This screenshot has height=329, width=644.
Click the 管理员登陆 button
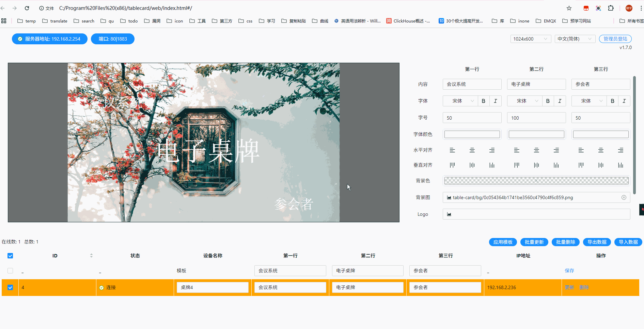(x=615, y=39)
